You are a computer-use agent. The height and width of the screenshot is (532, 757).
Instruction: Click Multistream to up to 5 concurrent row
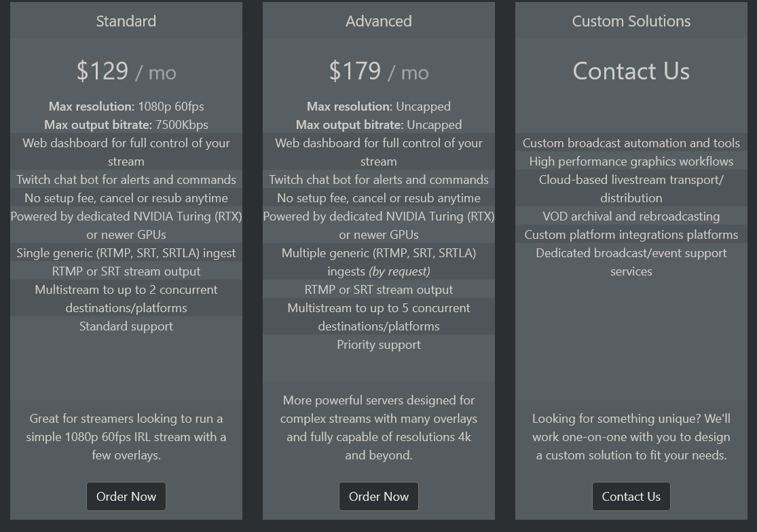379,317
